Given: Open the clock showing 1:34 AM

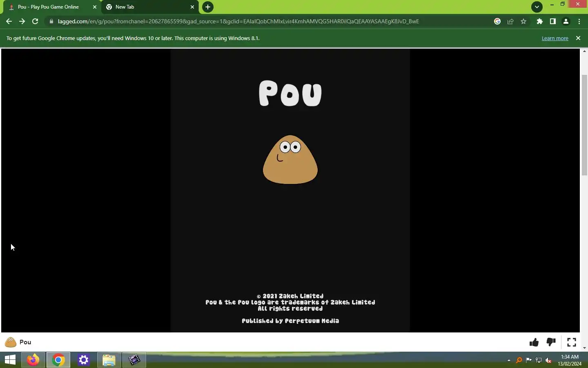Looking at the screenshot, I should click(x=570, y=360).
